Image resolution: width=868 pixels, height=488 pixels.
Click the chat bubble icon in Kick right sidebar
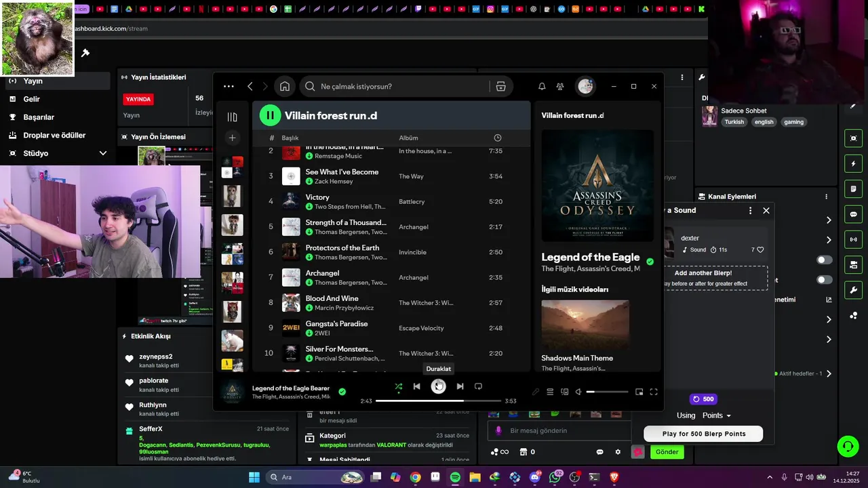[854, 214]
